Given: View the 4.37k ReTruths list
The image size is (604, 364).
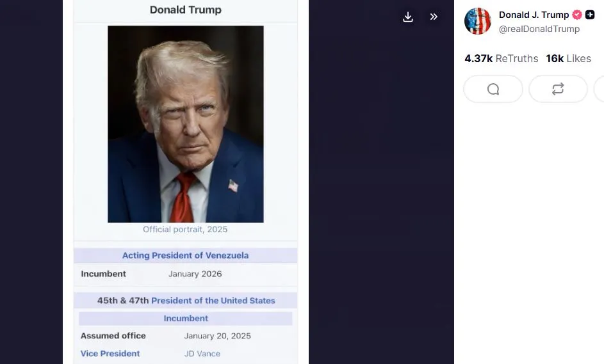Looking at the screenshot, I should 501,58.
